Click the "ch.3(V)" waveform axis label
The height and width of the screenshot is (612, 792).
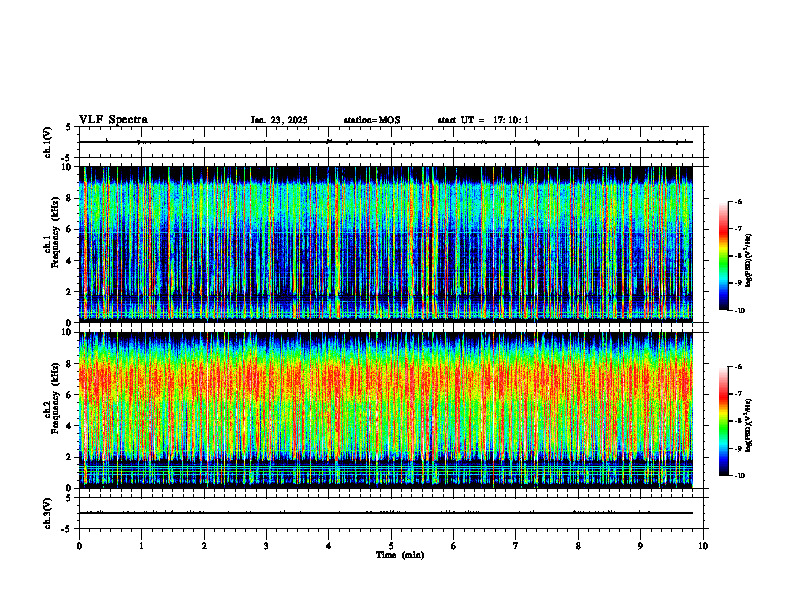47,513
